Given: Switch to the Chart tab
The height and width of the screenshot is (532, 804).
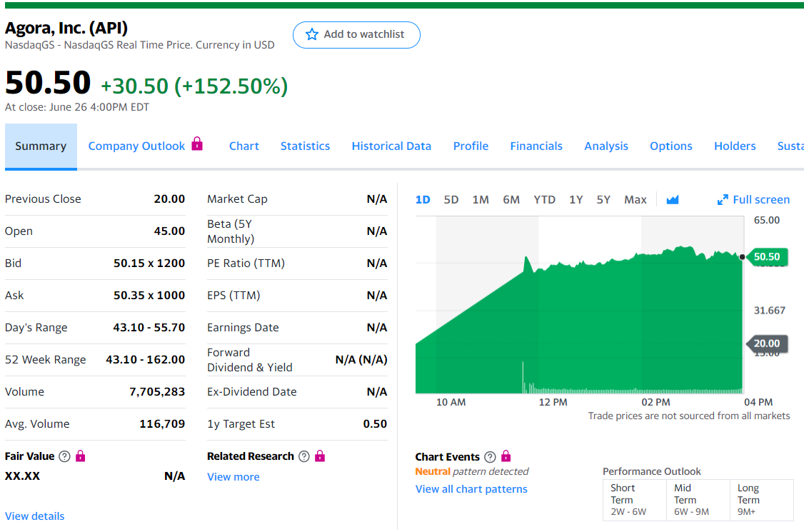Looking at the screenshot, I should pyautogui.click(x=244, y=146).
